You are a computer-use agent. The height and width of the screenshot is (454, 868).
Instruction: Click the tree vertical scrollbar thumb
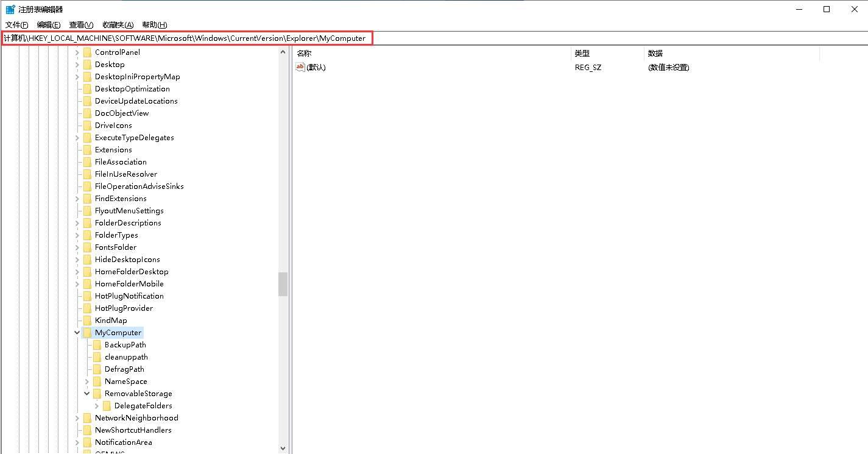pos(283,284)
